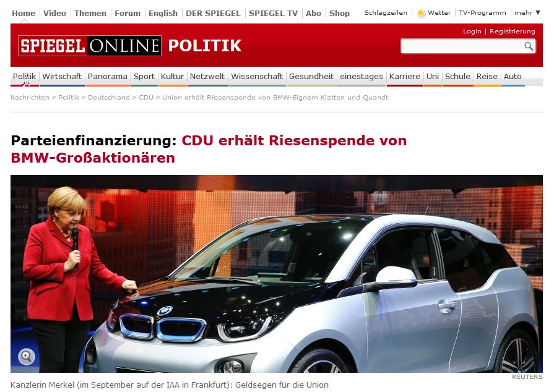Open the Video menu item
The image size is (554, 392).
(x=54, y=14)
